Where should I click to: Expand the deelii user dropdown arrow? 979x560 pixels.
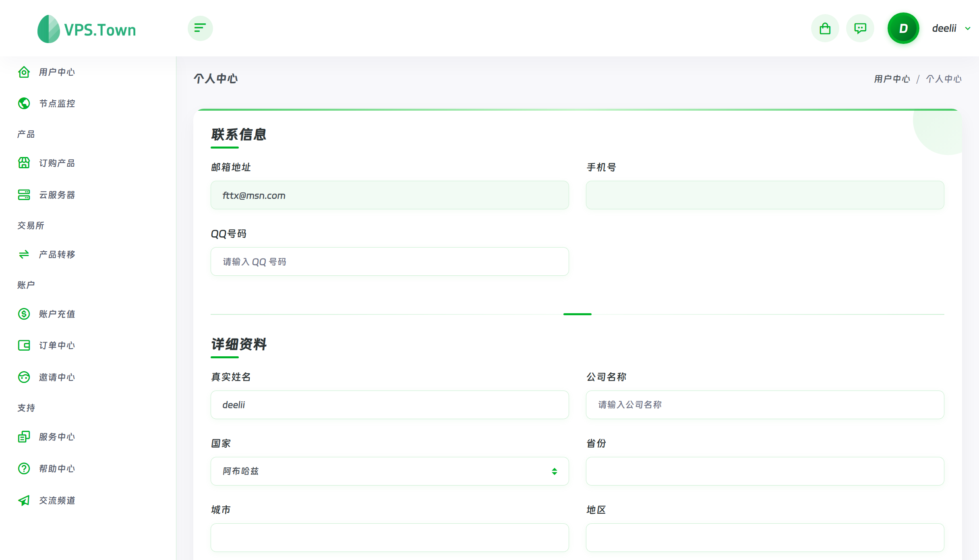968,29
